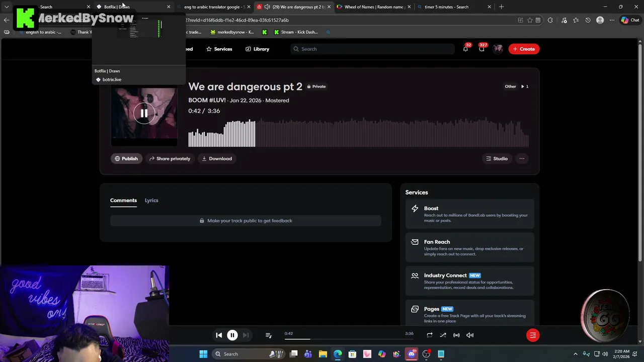Switch to the Lyrics tab
644x362 pixels.
point(151,200)
